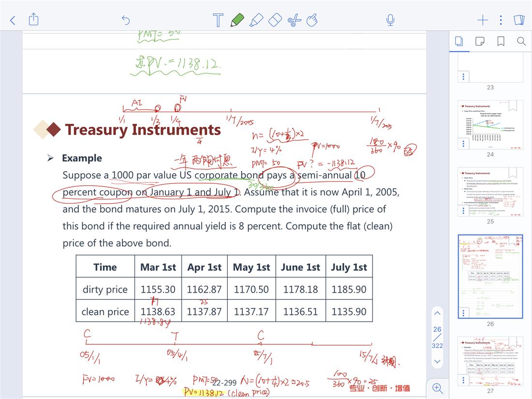
Task: Open the share/export icon
Action: coord(33,19)
